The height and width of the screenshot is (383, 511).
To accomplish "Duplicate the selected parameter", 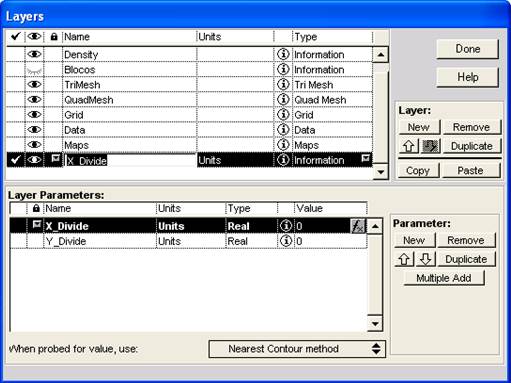I will pos(466,259).
